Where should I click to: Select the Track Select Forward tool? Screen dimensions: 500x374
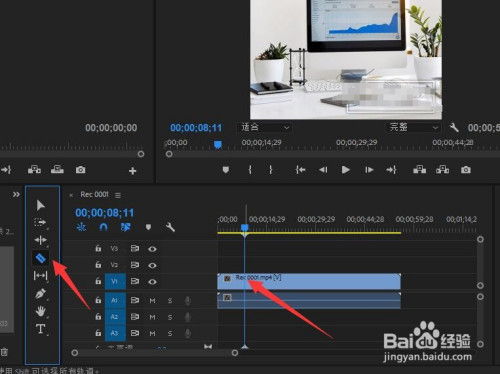(40, 222)
